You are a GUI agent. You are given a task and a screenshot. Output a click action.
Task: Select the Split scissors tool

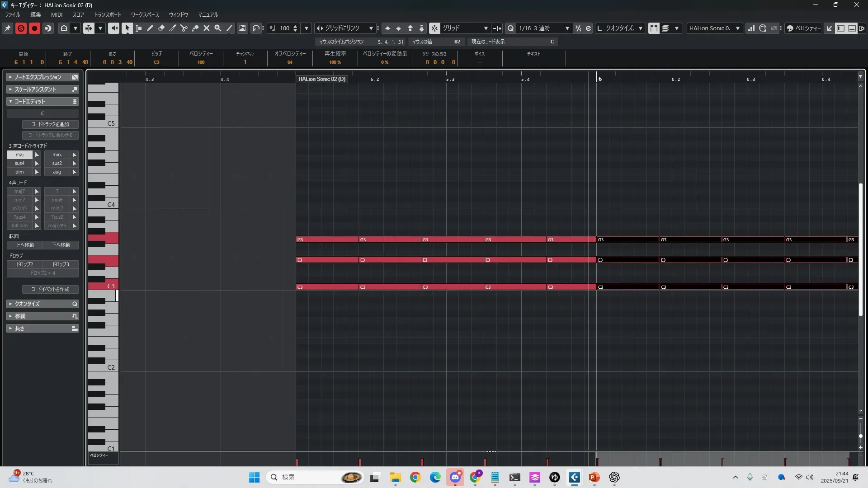[x=184, y=28]
